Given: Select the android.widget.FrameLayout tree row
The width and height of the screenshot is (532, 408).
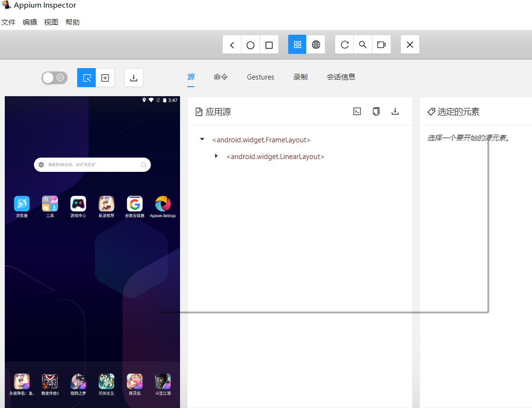Looking at the screenshot, I should tap(261, 140).
